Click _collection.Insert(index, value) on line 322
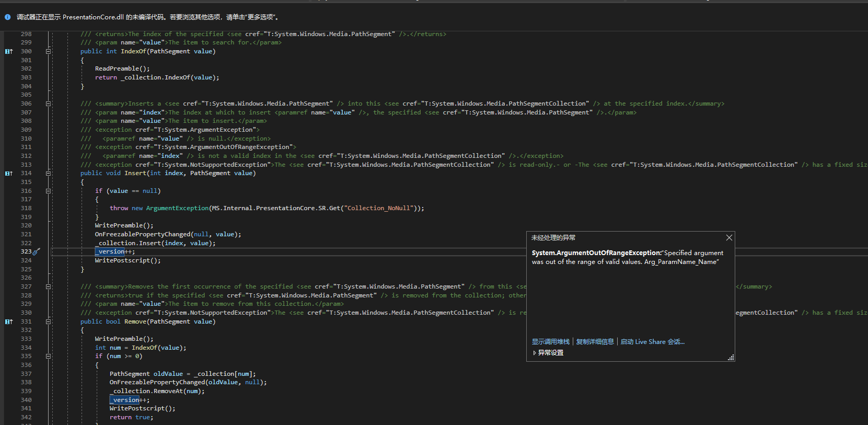The height and width of the screenshot is (425, 868). click(155, 243)
